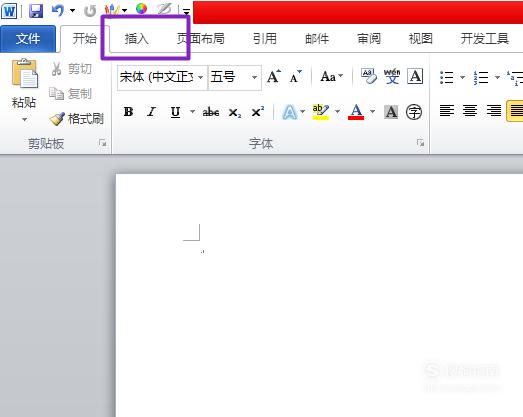Open the bullet library dropdown arrow

(x=462, y=77)
